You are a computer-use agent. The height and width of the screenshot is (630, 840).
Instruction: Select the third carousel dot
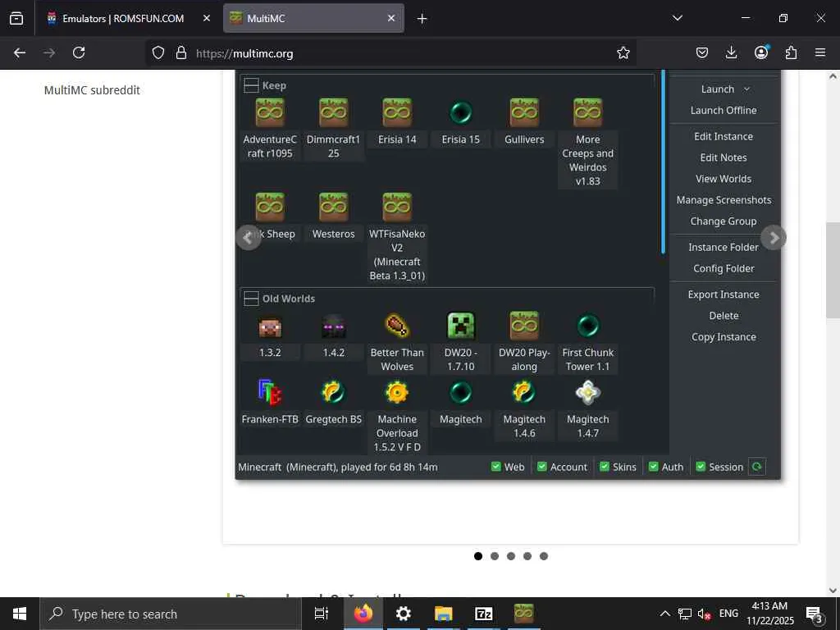click(511, 556)
